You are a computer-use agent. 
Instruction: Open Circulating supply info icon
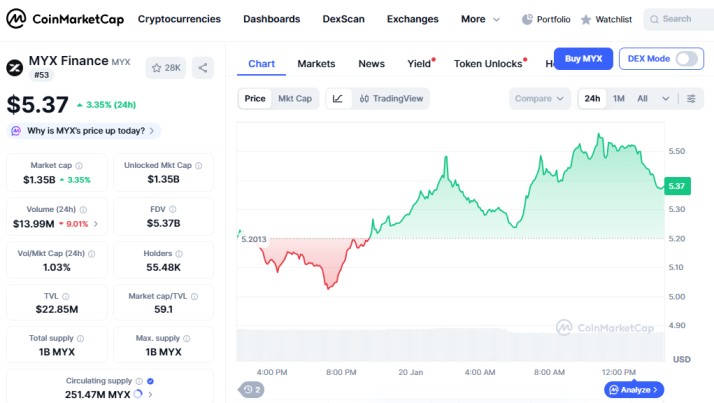(x=139, y=381)
